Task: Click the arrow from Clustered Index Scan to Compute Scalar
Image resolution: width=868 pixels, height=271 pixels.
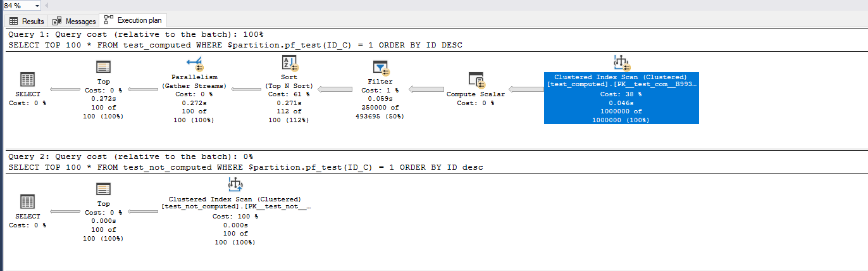Action: [x=526, y=89]
